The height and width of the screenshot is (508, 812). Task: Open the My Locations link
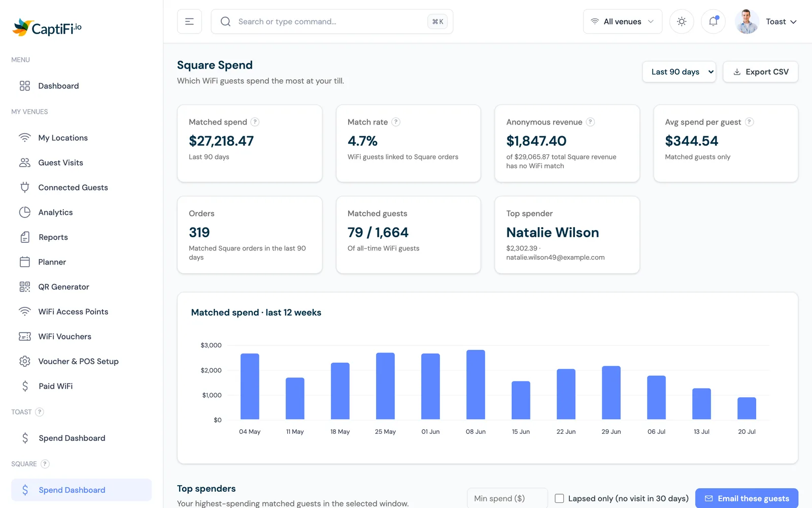click(x=81, y=138)
